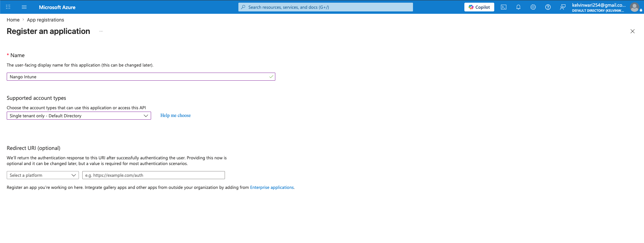Screen dimensions: 644x243
Task: Open the App registrations breadcrumb
Action: (x=45, y=20)
